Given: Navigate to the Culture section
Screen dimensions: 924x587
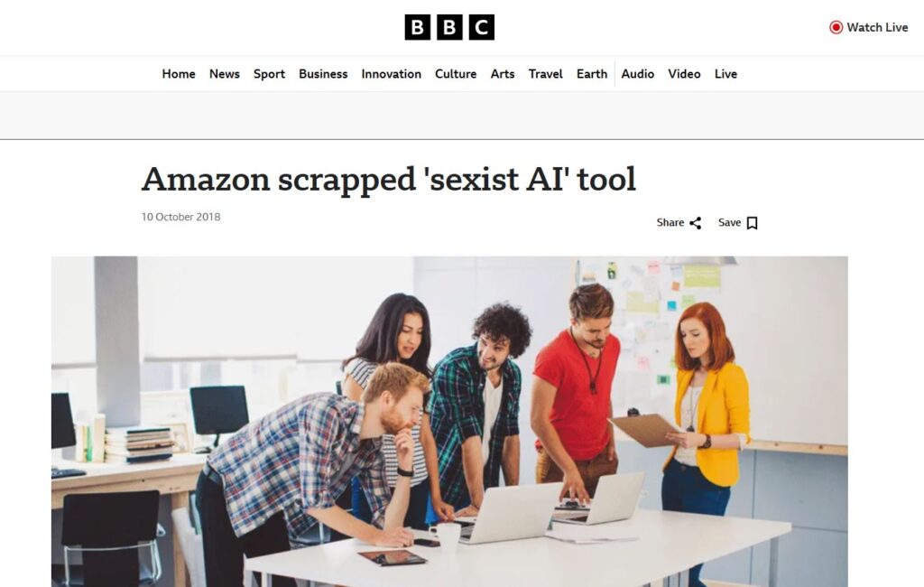Looking at the screenshot, I should (x=456, y=74).
